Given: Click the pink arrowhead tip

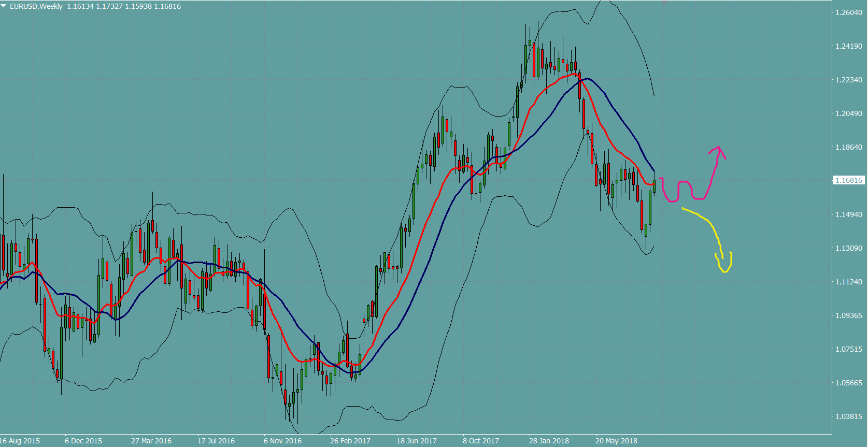Looking at the screenshot, I should (718, 148).
